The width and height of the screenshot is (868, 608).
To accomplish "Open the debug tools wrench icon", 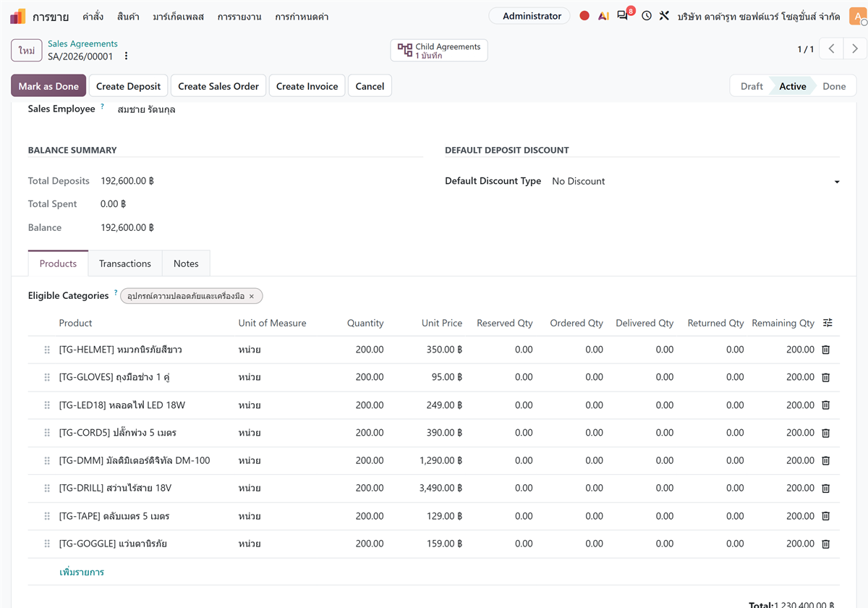I will (664, 16).
